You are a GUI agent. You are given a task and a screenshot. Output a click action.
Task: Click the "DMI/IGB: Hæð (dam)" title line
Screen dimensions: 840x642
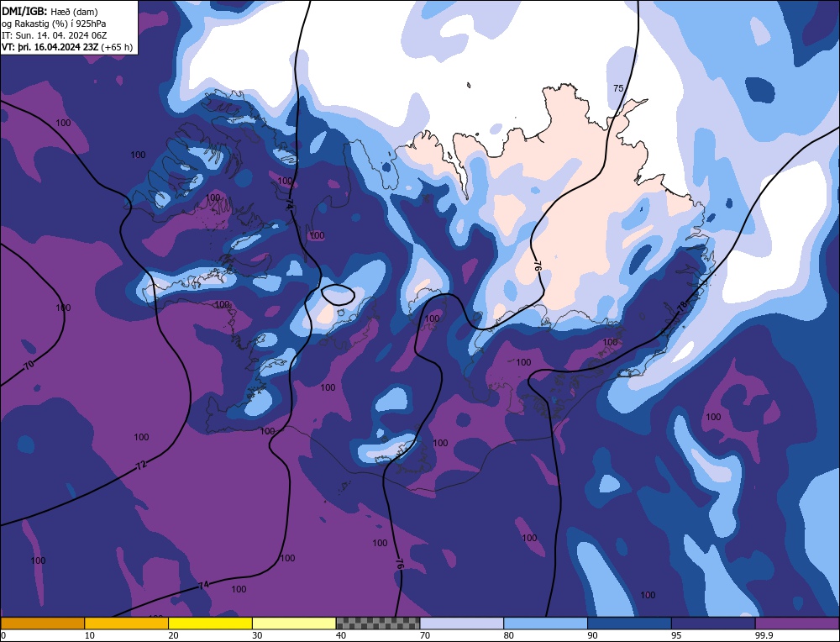(50, 11)
